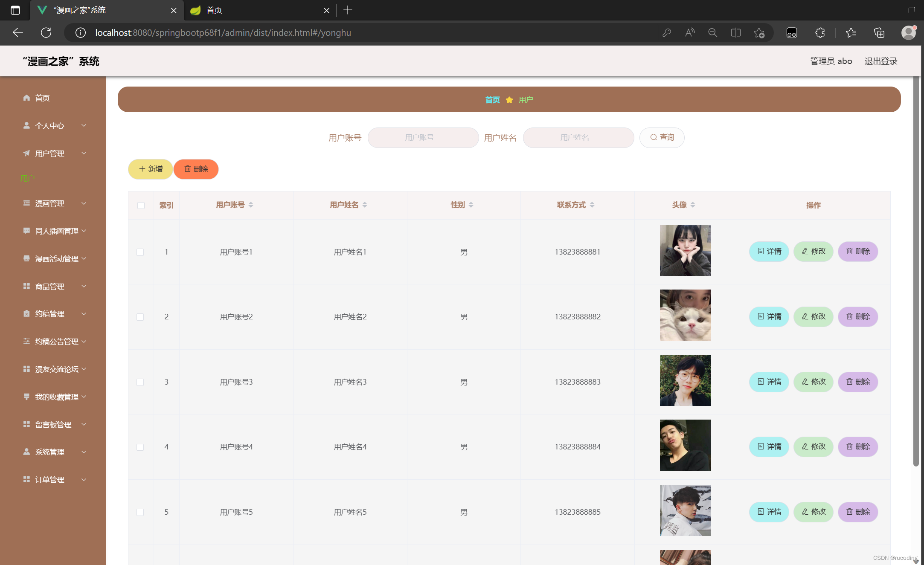Expand the 留言板管理 chevron
The width and height of the screenshot is (924, 565).
(84, 424)
